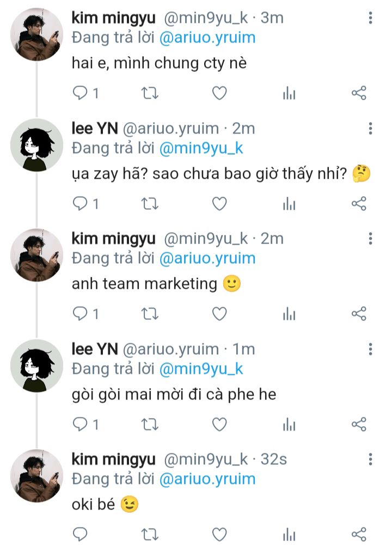Open @min9yu_k mention in "ụa zay hã" tweet
Viewport: 392px width, 545px height.
201,148
